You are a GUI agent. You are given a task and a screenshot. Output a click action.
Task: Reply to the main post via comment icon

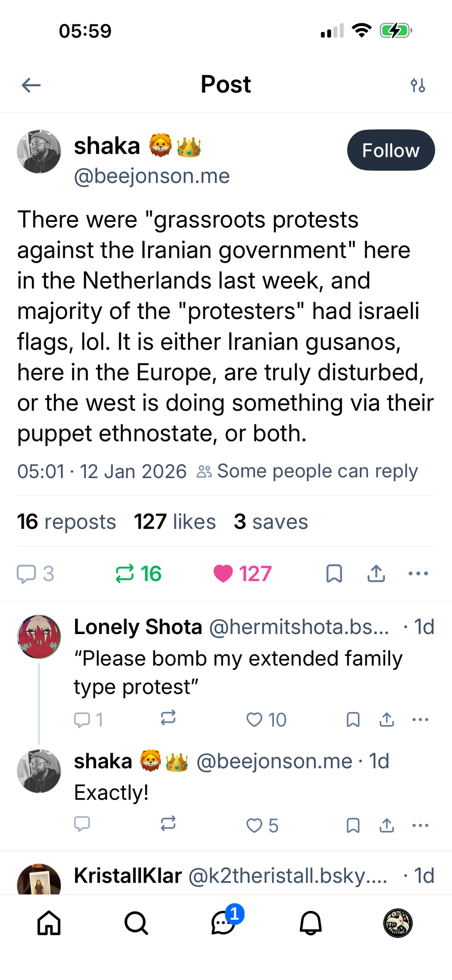point(27,573)
